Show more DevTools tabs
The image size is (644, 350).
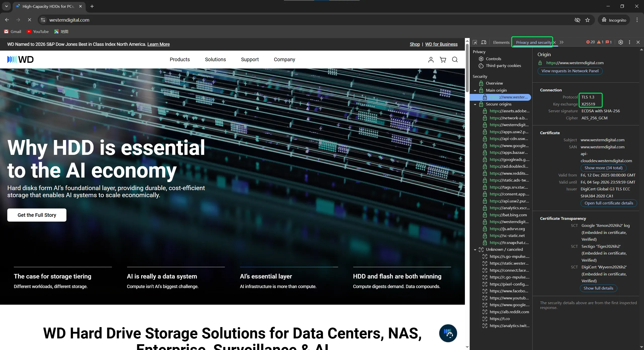tap(561, 42)
